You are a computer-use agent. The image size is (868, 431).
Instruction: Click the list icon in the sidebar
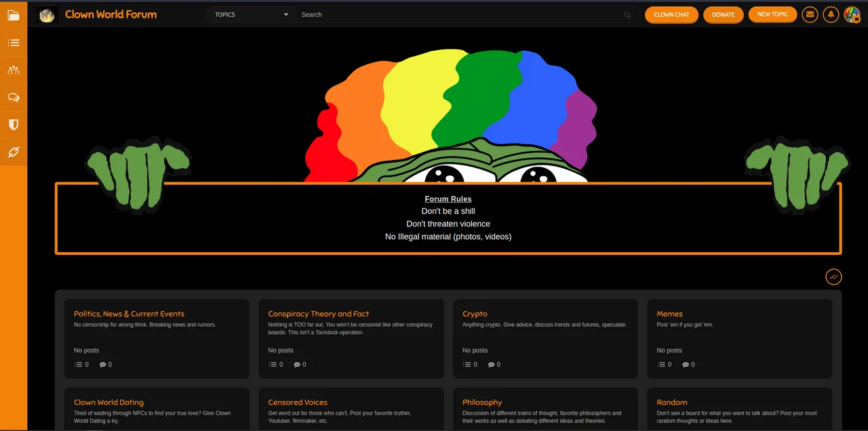pos(14,43)
